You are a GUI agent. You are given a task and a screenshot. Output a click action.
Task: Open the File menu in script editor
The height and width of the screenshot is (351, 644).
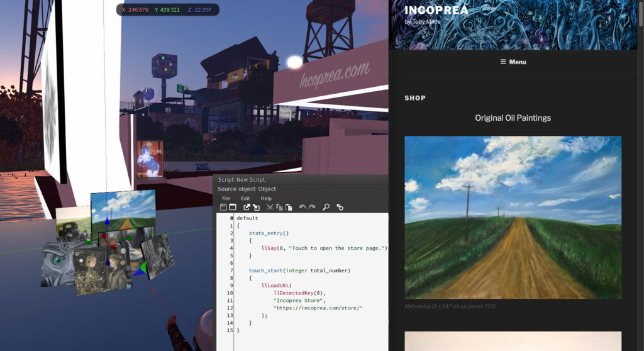tap(226, 198)
